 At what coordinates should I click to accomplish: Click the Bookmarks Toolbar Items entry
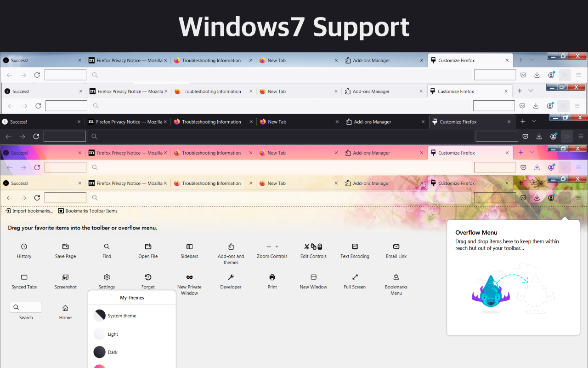click(x=88, y=211)
